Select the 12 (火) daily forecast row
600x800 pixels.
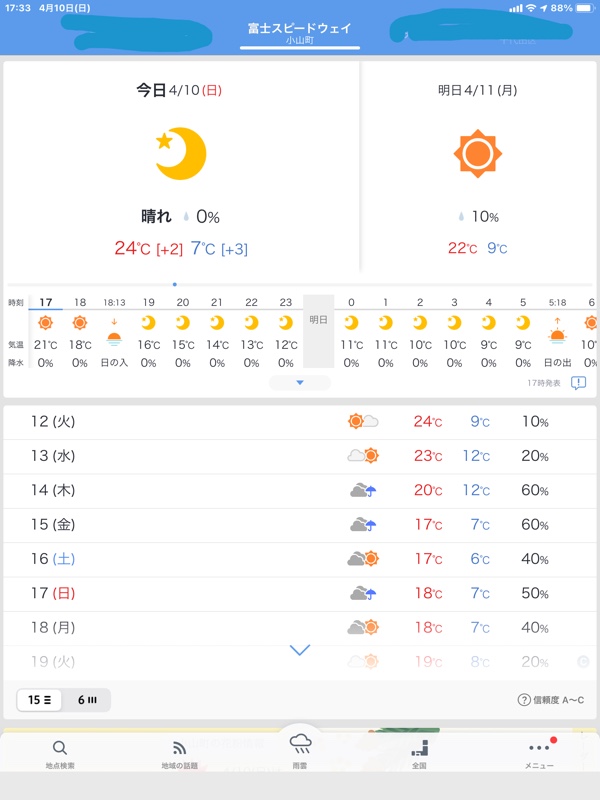(x=300, y=422)
